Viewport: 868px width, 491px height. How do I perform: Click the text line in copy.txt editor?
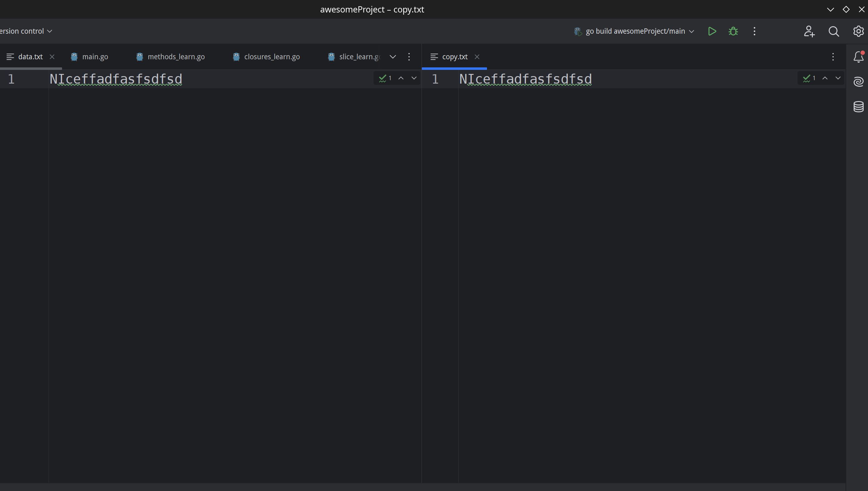[x=525, y=80]
